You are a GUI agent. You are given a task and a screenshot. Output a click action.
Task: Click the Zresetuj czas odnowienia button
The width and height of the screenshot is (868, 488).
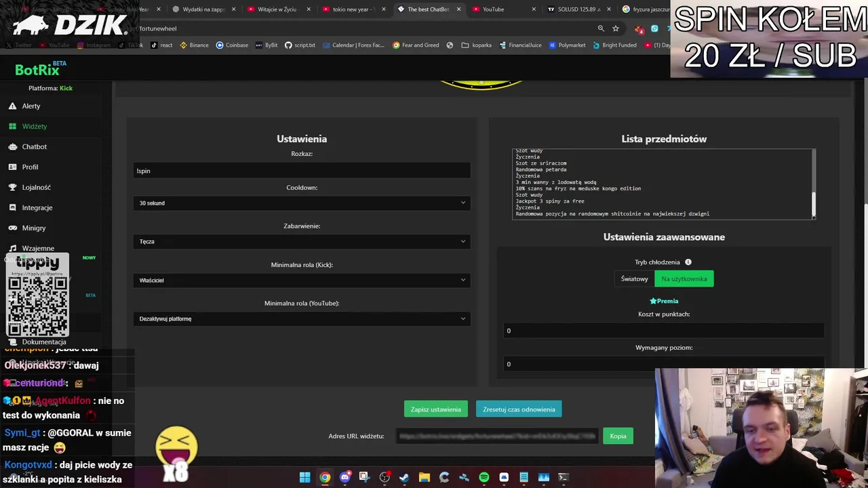click(519, 409)
